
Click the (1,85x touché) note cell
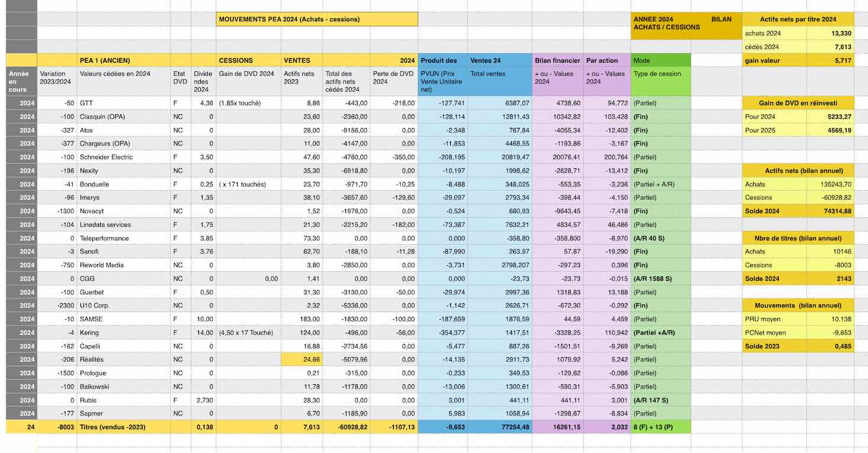point(248,103)
